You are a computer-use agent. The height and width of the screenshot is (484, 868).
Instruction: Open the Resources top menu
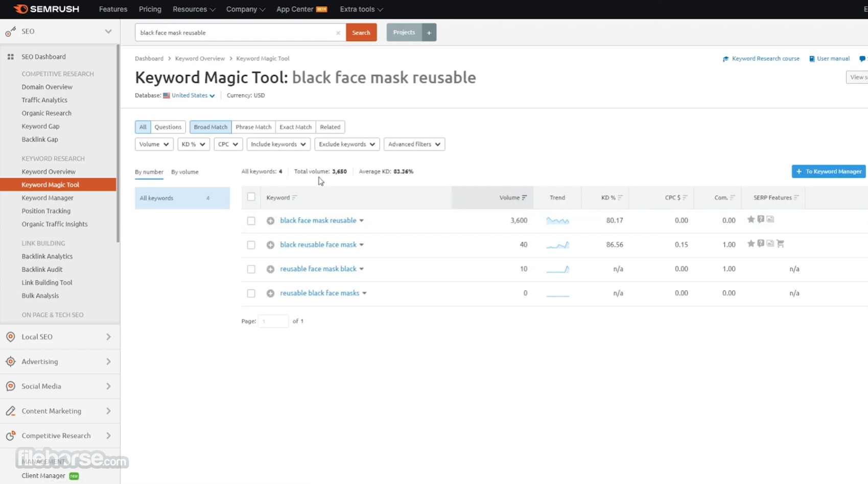[194, 9]
